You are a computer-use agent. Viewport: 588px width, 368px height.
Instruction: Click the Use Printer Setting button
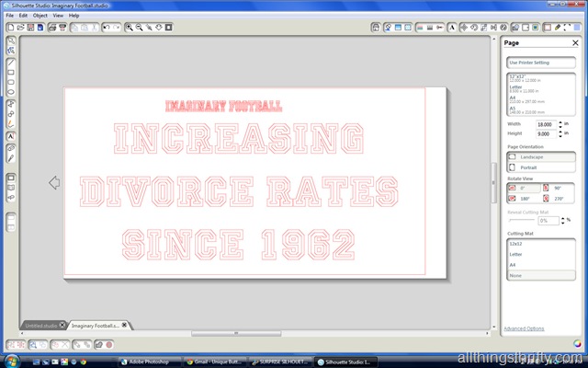point(541,63)
